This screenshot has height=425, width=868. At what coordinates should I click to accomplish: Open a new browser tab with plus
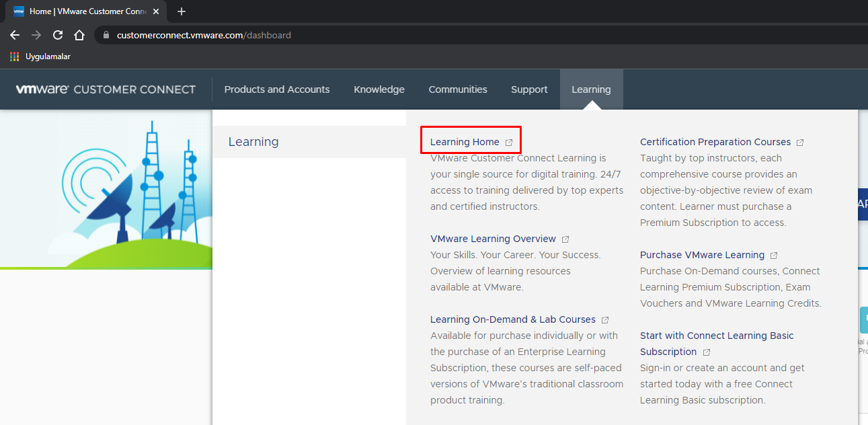pyautogui.click(x=181, y=11)
